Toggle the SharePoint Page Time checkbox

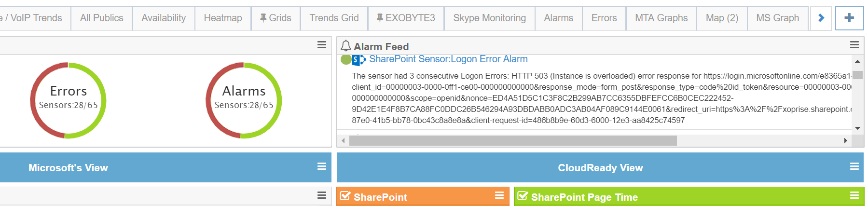click(523, 196)
